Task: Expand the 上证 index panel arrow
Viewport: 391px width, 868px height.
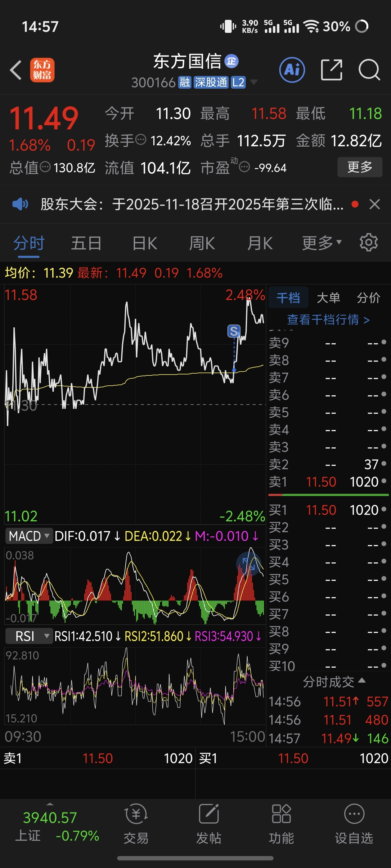Action: click(x=50, y=804)
